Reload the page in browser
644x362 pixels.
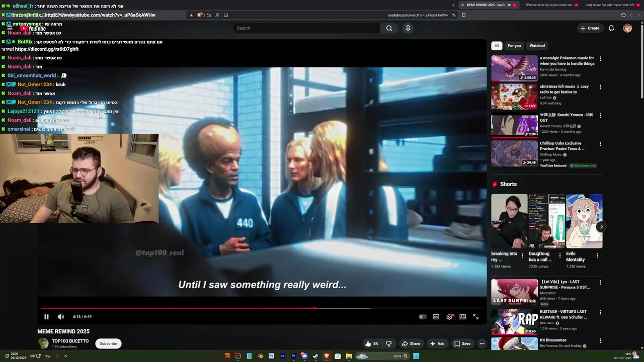pyautogui.click(x=623, y=15)
